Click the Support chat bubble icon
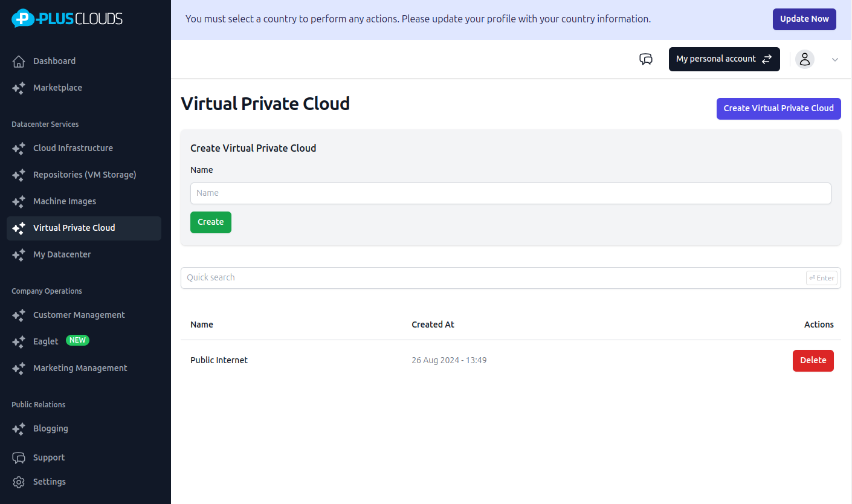The image size is (852, 504). [19, 457]
